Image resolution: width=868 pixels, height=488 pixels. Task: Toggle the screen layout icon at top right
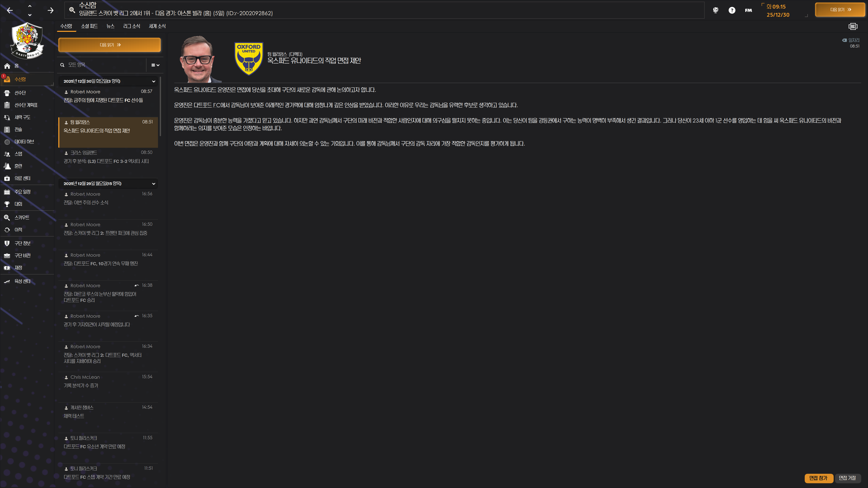[x=853, y=26]
